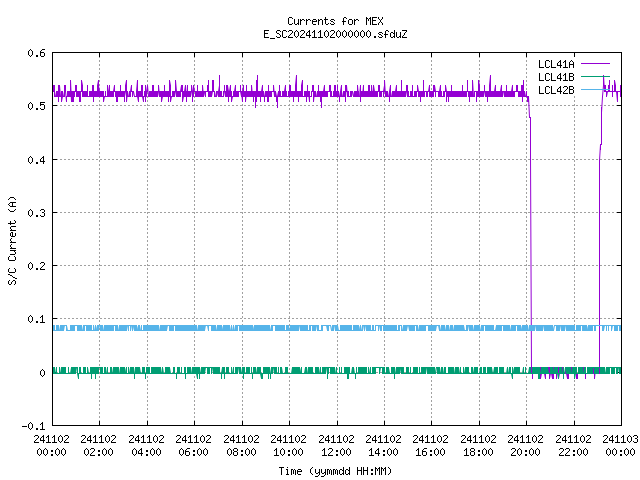Click the y-axis tick value 0.1
This screenshot has width=640, height=480.
pyautogui.click(x=36, y=319)
